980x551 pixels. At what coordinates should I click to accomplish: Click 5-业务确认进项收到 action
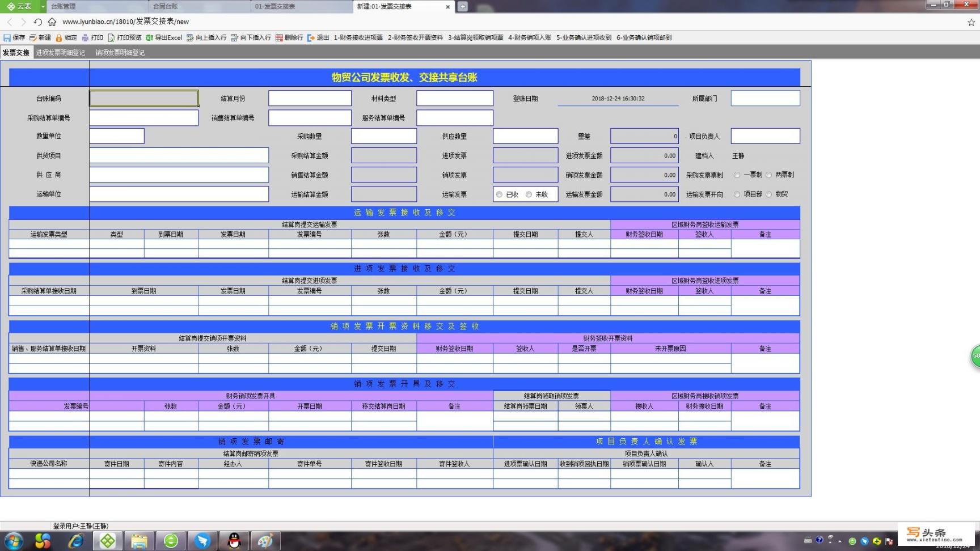click(x=584, y=37)
